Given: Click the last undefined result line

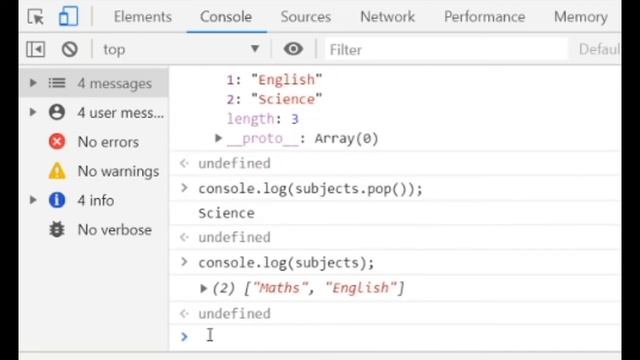Looking at the screenshot, I should pyautogui.click(x=234, y=313).
